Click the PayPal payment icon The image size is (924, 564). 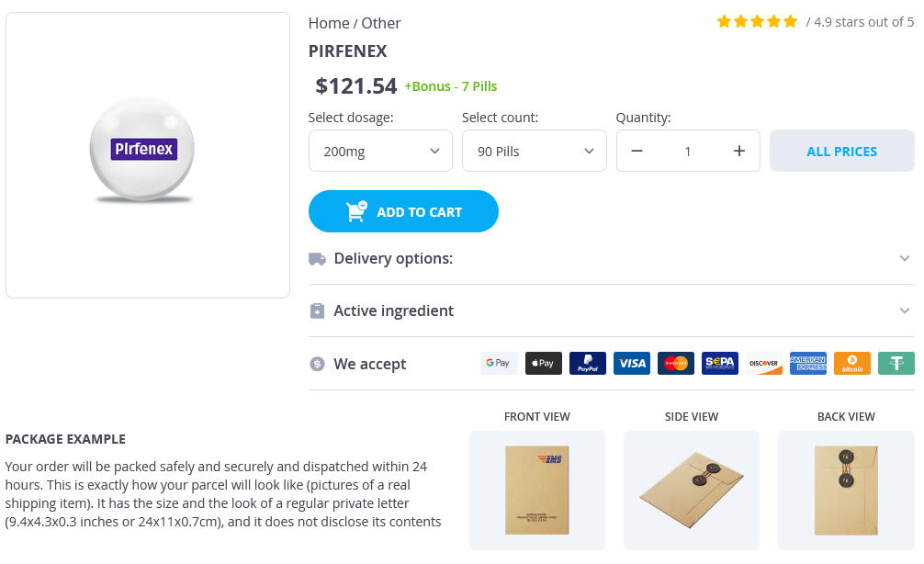[588, 364]
